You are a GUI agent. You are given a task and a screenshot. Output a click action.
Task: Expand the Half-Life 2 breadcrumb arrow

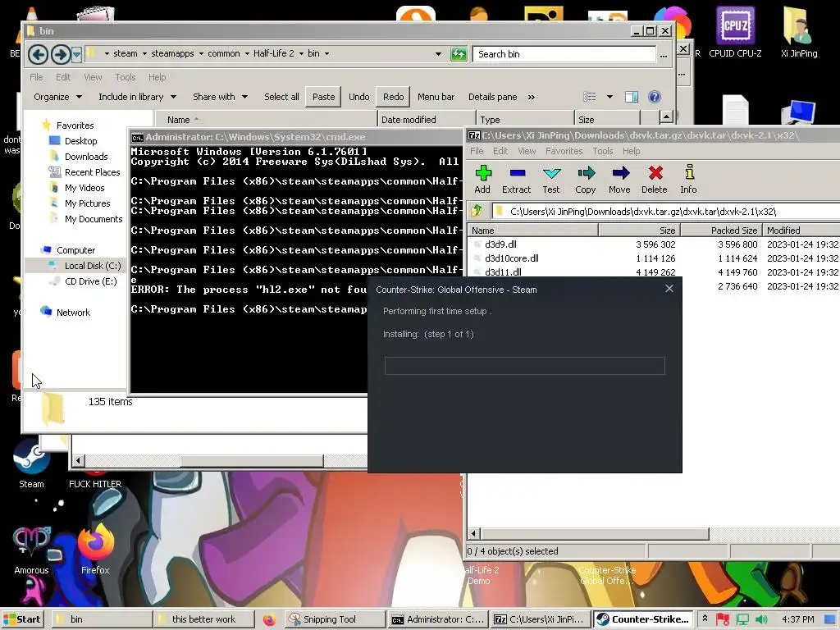(x=301, y=53)
